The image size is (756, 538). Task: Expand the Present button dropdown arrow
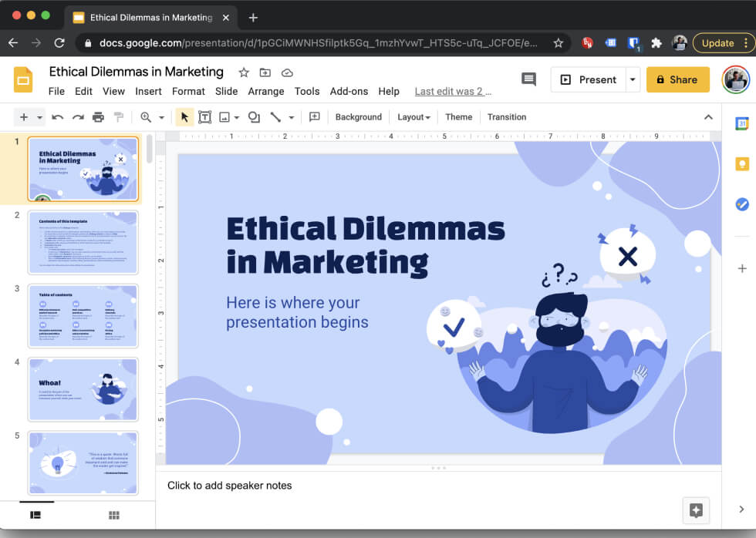coord(633,79)
